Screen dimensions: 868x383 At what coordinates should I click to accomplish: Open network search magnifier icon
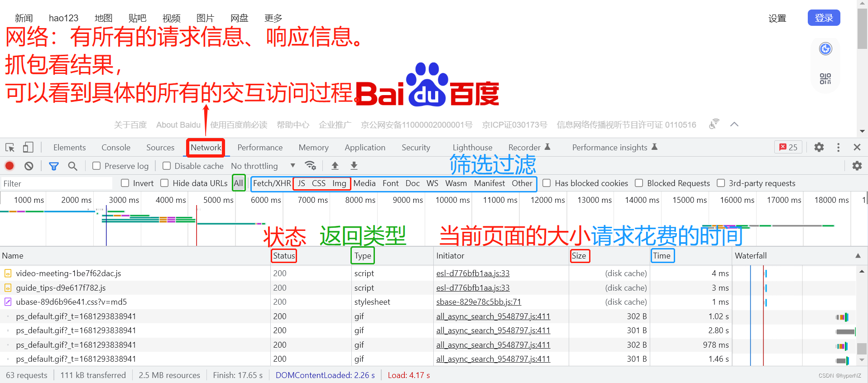coord(72,166)
